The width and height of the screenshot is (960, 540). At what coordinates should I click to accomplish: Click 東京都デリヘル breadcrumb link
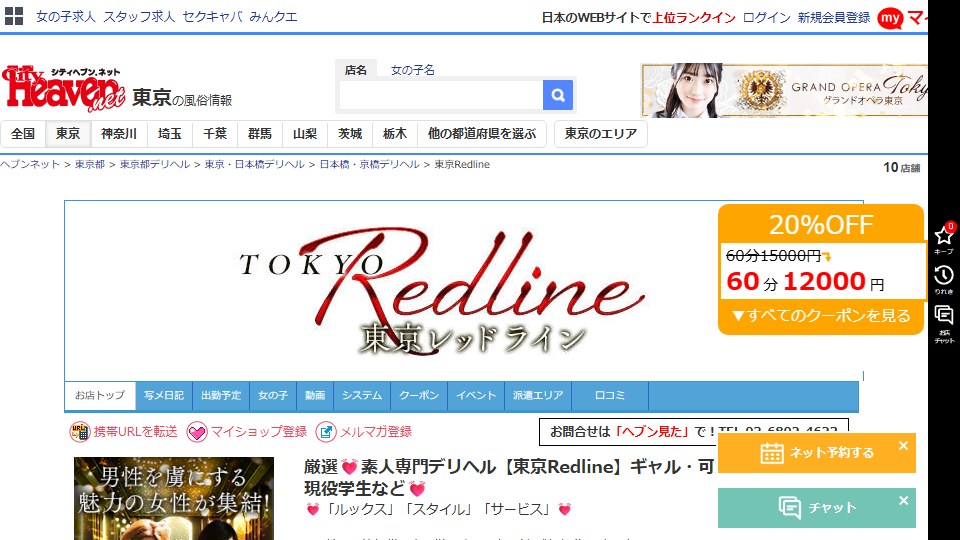155,164
